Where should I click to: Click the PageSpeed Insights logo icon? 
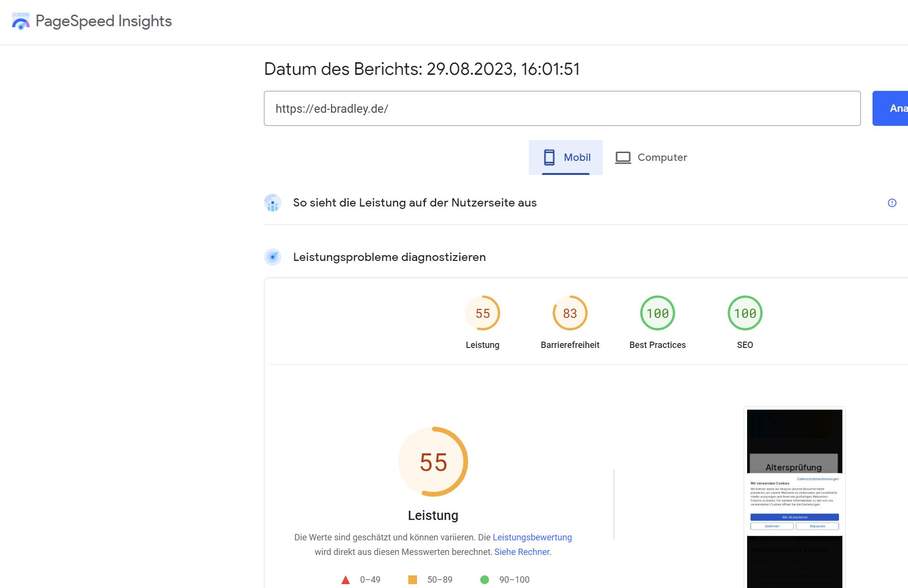click(20, 21)
